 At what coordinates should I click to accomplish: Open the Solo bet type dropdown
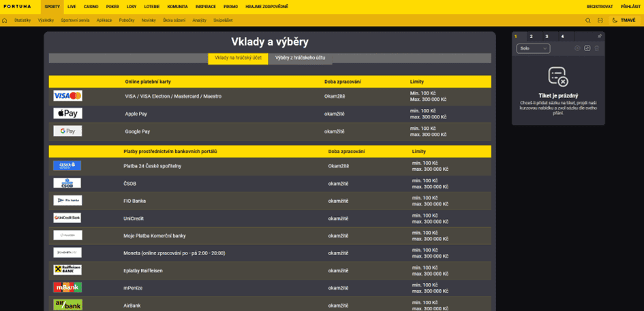click(533, 48)
